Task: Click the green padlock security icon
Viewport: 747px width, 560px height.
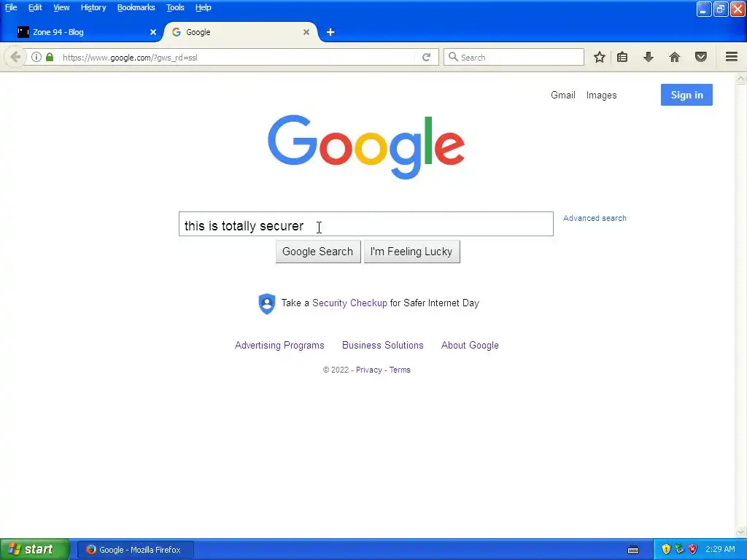Action: click(50, 57)
